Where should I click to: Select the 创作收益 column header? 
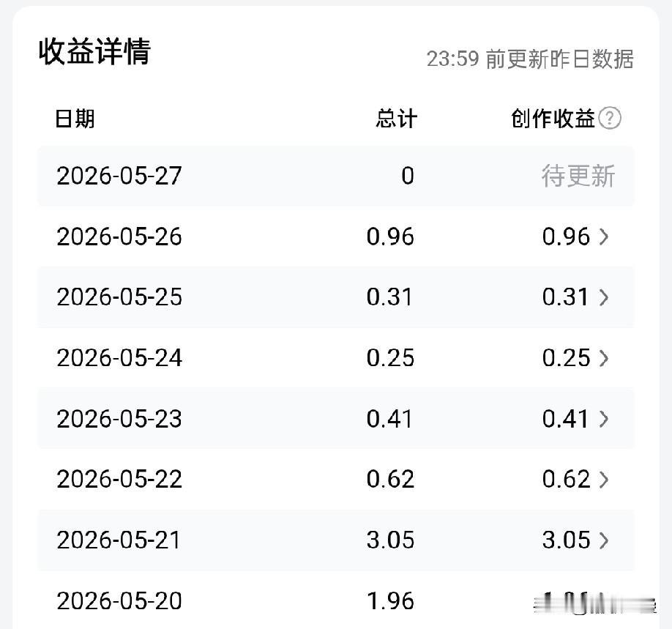point(553,119)
